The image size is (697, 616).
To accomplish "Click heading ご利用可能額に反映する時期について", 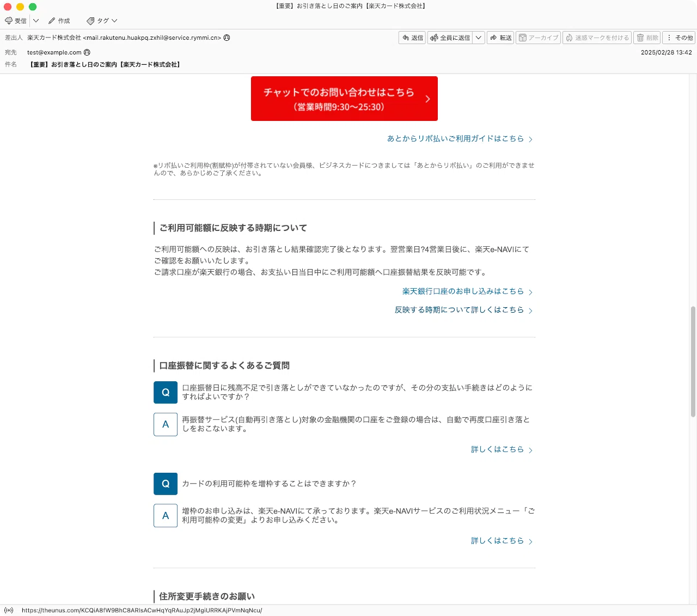I will pyautogui.click(x=233, y=228).
